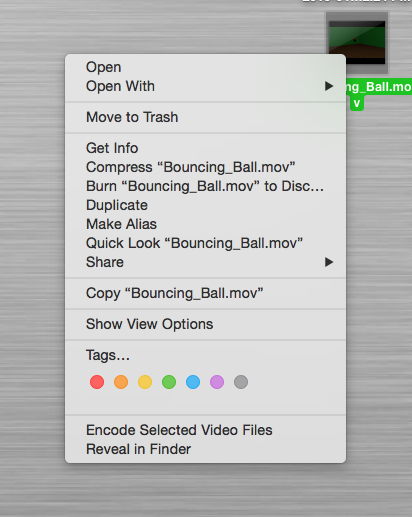The width and height of the screenshot is (412, 517).
Task: Apply the green tag color
Action: pos(169,382)
